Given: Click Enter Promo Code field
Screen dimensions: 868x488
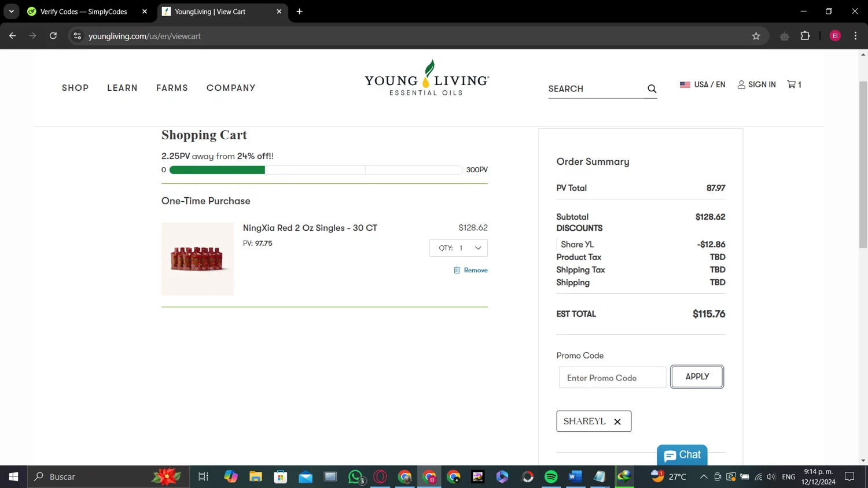Looking at the screenshot, I should (612, 378).
